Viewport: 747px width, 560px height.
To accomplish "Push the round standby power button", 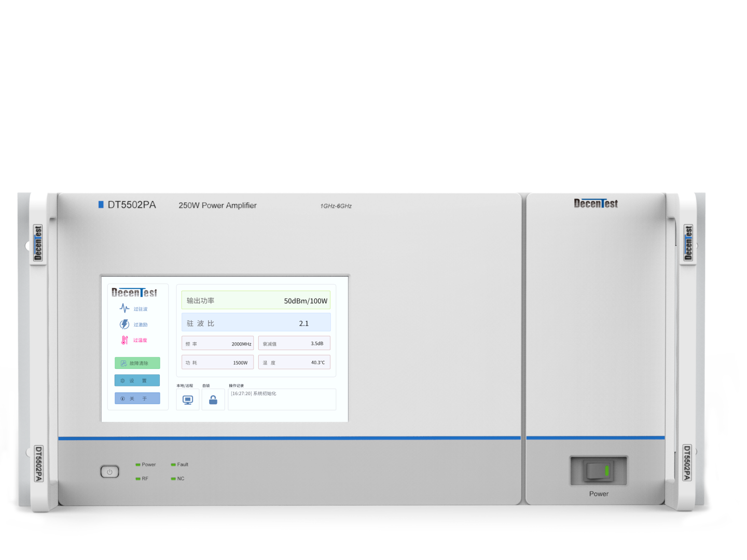I will coord(109,472).
